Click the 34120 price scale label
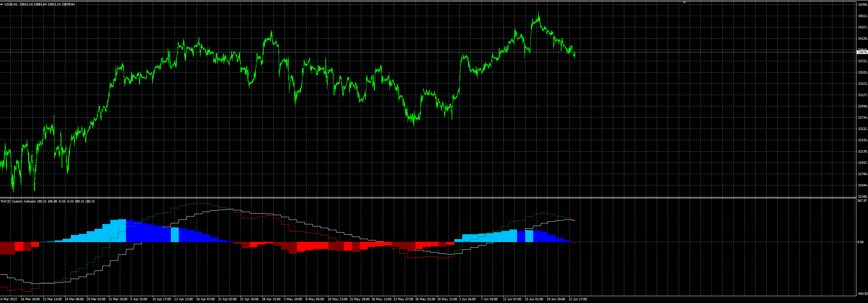The height and width of the screenshot is (303, 868). (863, 39)
